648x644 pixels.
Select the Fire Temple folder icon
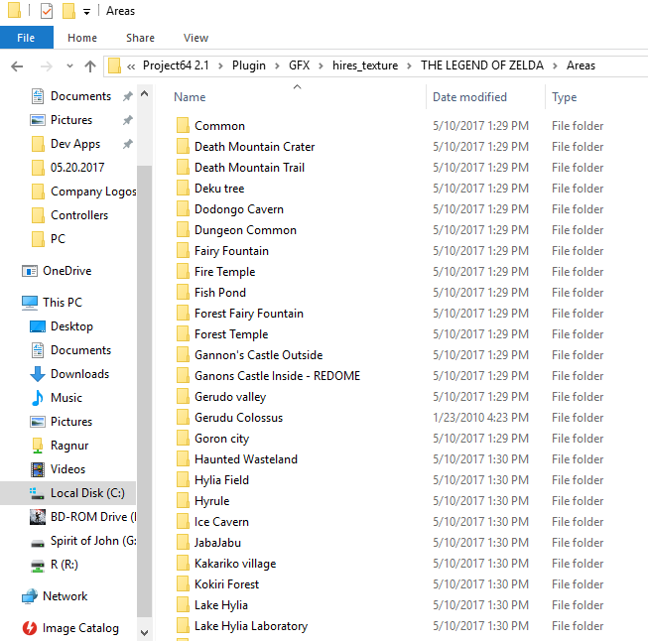click(183, 271)
